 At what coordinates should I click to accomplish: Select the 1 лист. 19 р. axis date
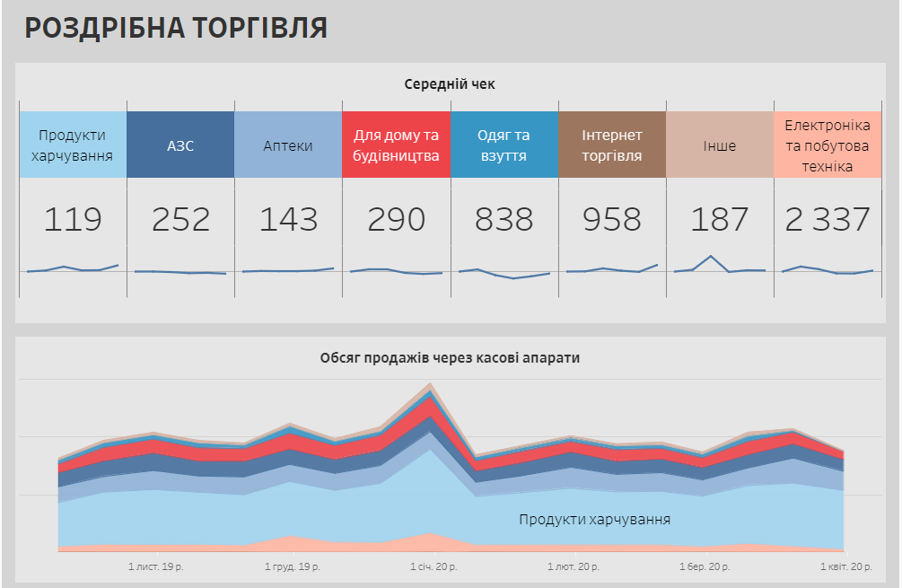click(156, 567)
